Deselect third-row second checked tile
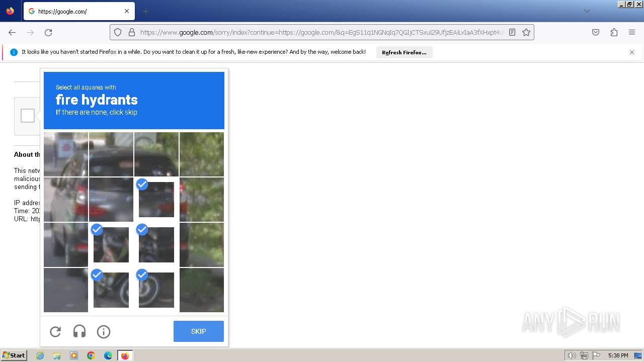 [x=111, y=245]
